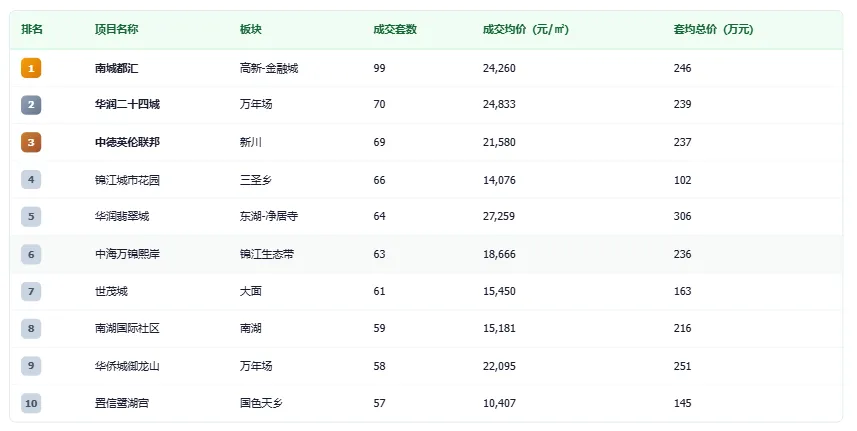Click the silver rank 2 badge
The image size is (857, 431).
coord(32,105)
